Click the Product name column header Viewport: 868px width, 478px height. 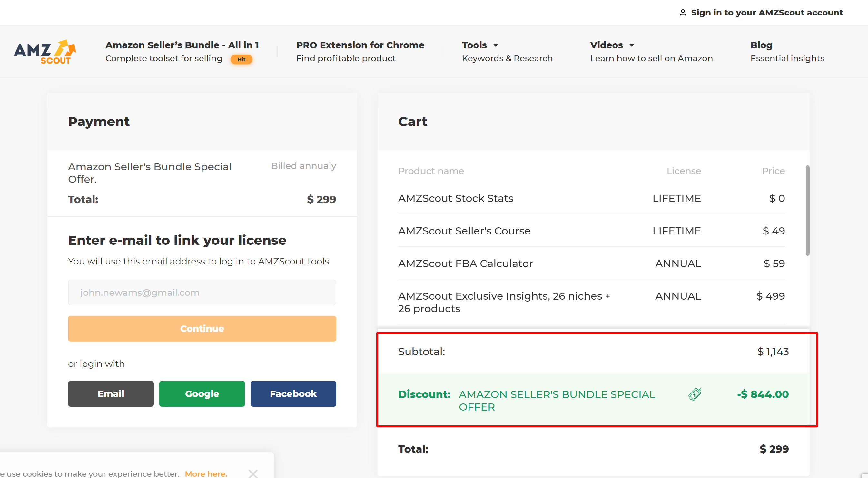click(x=431, y=171)
